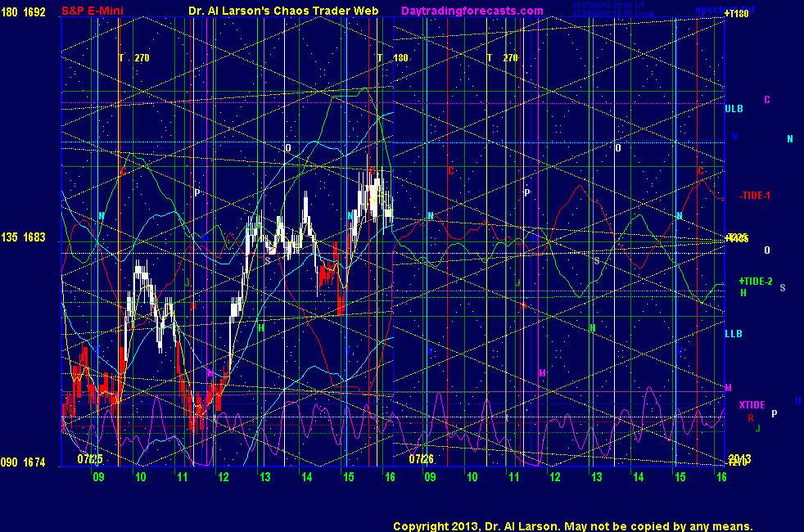The image size is (804, 532).
Task: Click the "14" hour label of the 07/26 session
Action: click(x=639, y=477)
